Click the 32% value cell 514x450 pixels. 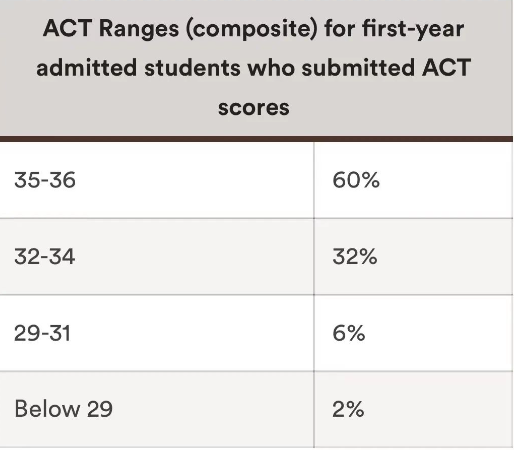413,257
